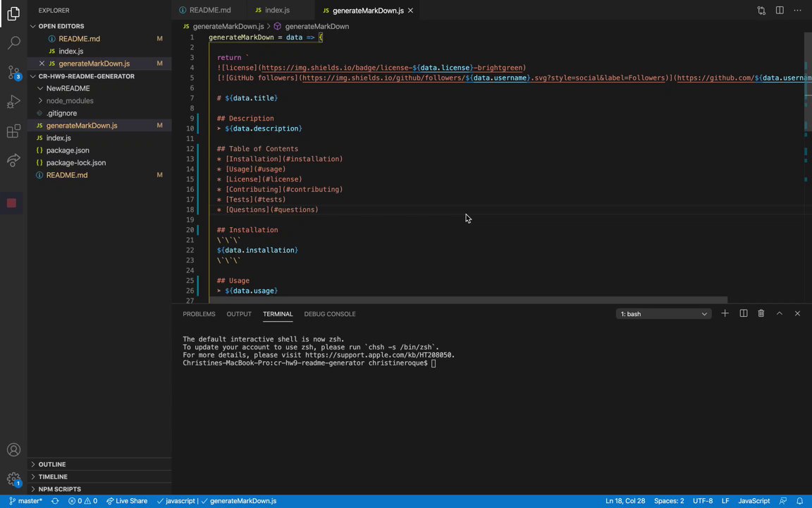
Task: Expand the NewREADME folder
Action: click(68, 88)
